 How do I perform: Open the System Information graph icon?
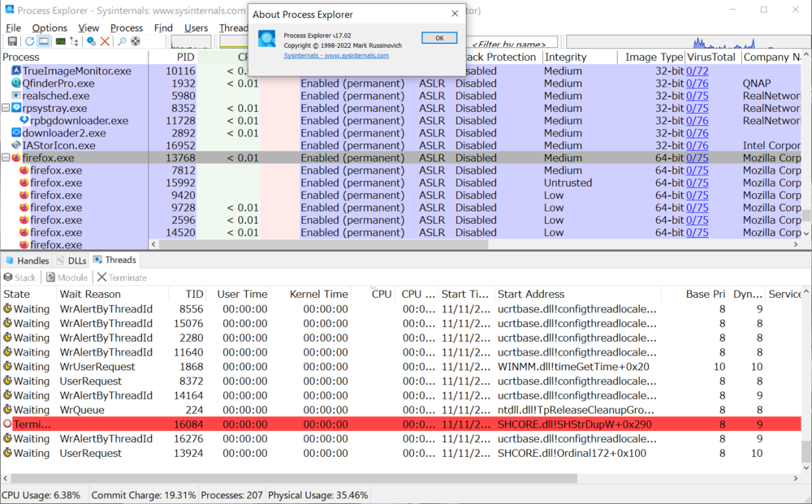coord(60,41)
